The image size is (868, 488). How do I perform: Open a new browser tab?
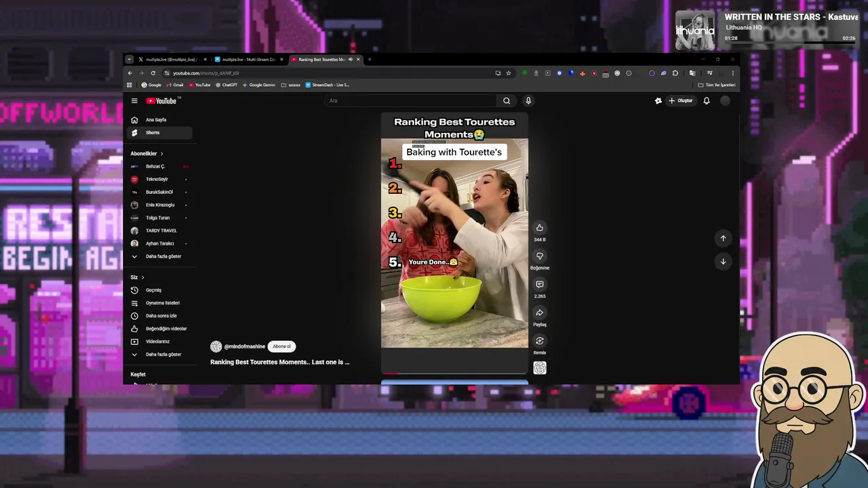[x=370, y=60]
